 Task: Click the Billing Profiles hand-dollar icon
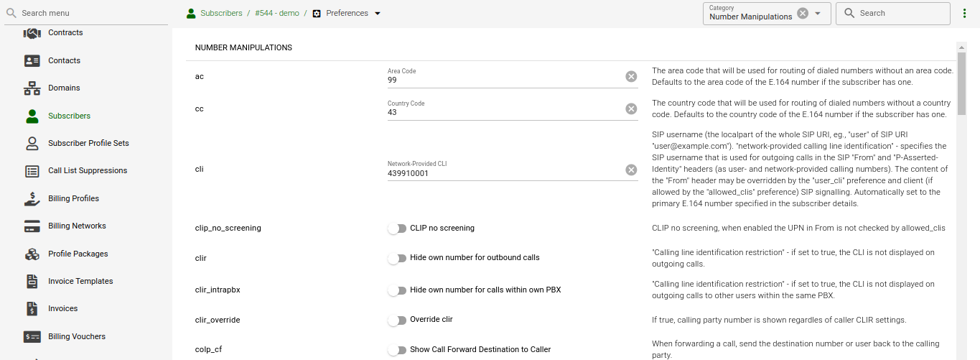[32, 199]
